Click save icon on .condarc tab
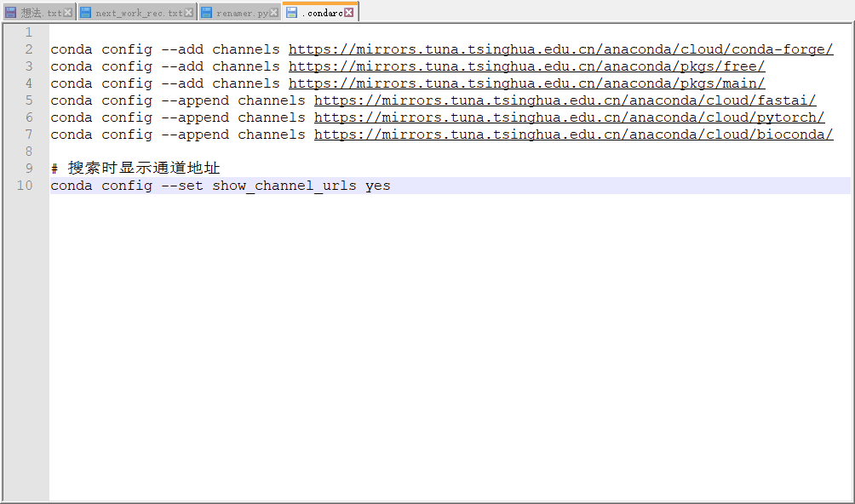The width and height of the screenshot is (855, 504). pos(292,12)
